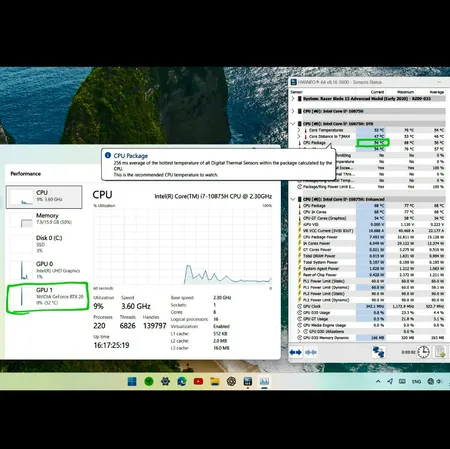This screenshot has height=449, width=450.
Task: Select iGPU VID sensor row
Action: pos(371,225)
